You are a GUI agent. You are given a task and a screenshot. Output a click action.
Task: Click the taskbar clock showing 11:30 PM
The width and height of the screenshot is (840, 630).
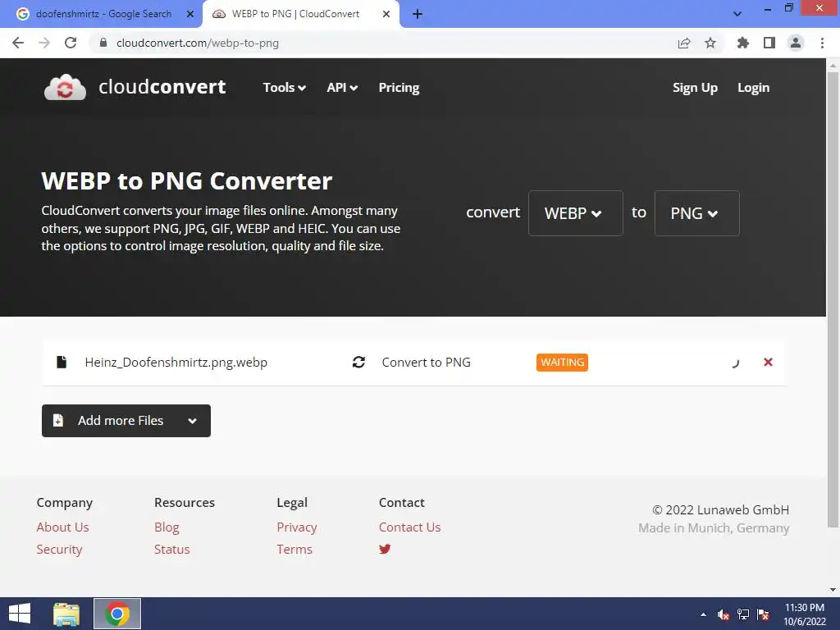(x=804, y=614)
